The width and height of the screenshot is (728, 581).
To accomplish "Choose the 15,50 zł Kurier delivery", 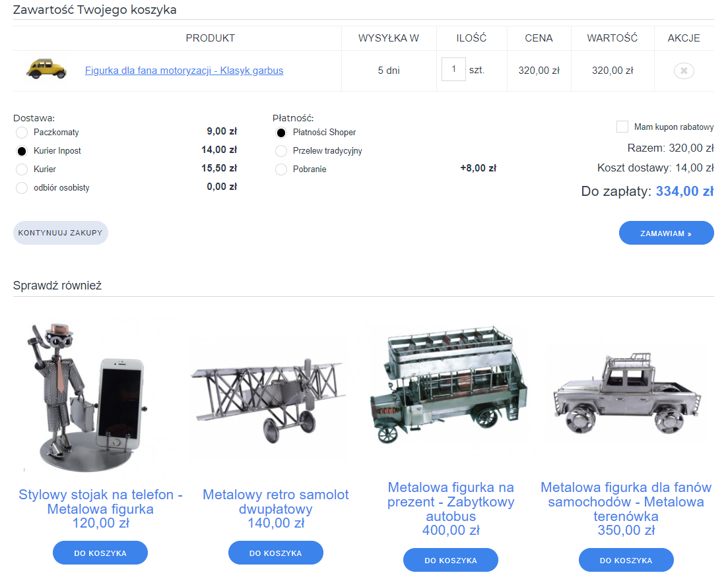I will (x=22, y=169).
